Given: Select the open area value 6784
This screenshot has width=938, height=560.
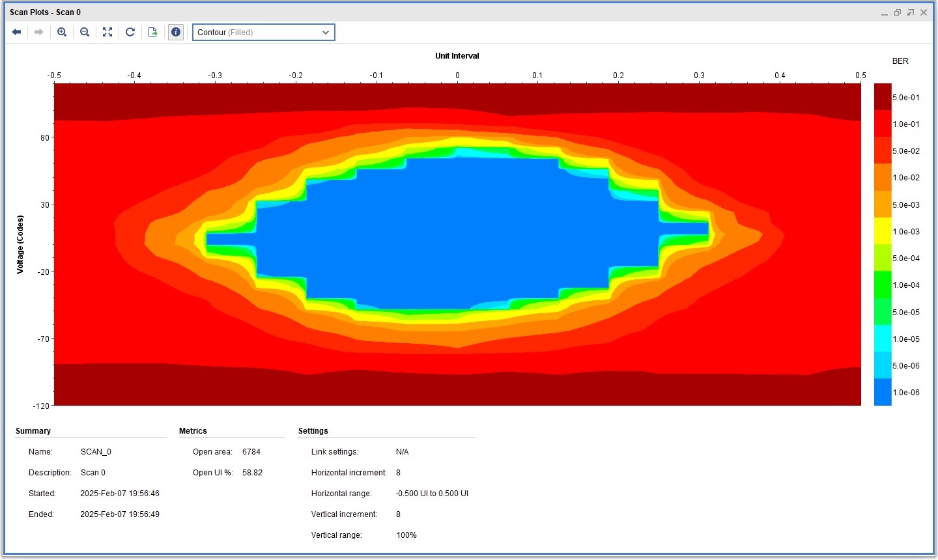Looking at the screenshot, I should click(251, 452).
